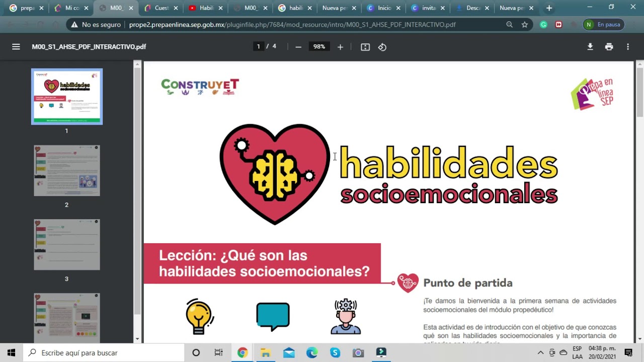The image size is (644, 362).
Task: Open Chrome from the taskbar
Action: pos(243,353)
